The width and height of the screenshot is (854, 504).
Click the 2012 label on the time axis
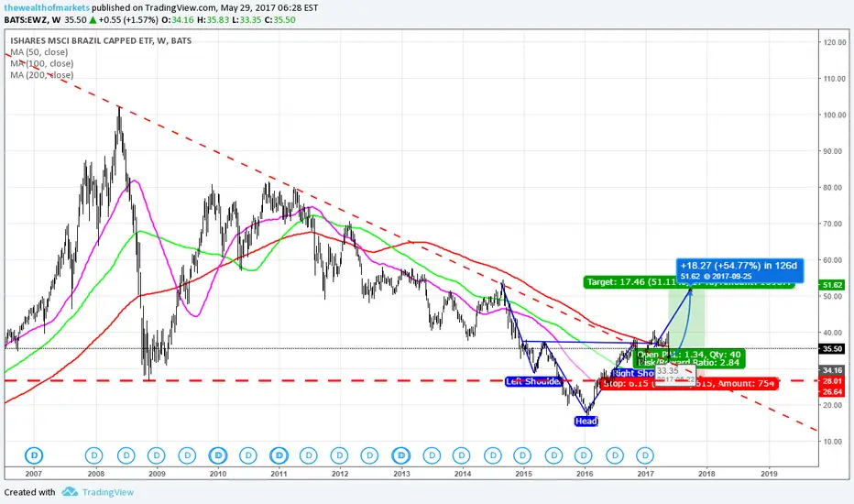340,474
